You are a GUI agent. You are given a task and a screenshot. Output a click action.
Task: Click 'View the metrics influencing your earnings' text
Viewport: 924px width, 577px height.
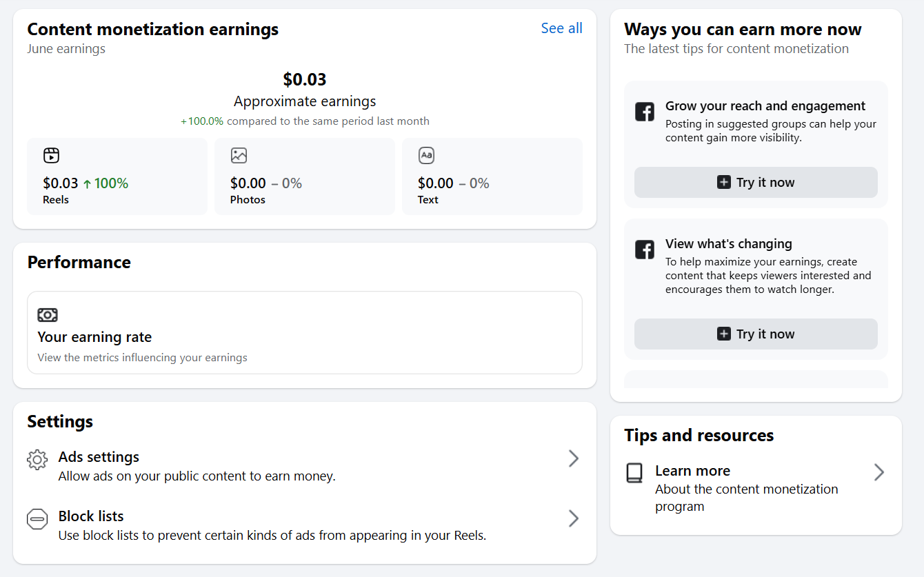tap(142, 358)
